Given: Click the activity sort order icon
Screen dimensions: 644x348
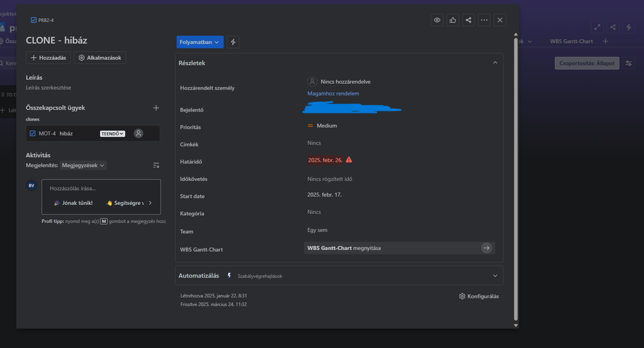Looking at the screenshot, I should [x=156, y=166].
